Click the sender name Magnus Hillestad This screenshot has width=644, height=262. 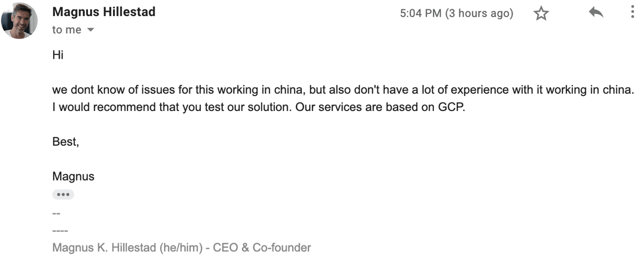point(104,12)
